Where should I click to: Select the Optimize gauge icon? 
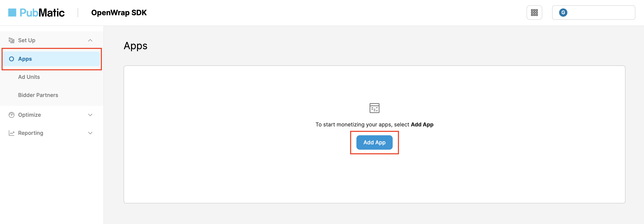(12, 115)
